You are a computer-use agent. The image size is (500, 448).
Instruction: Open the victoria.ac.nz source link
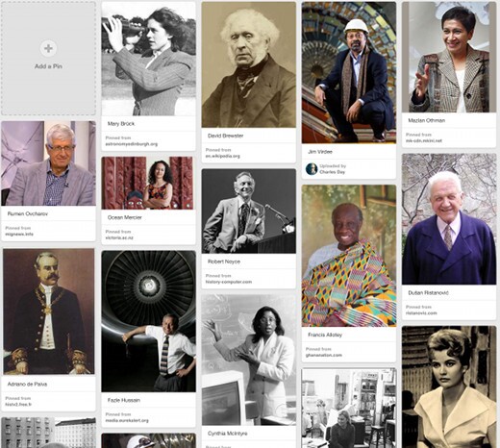pos(119,237)
